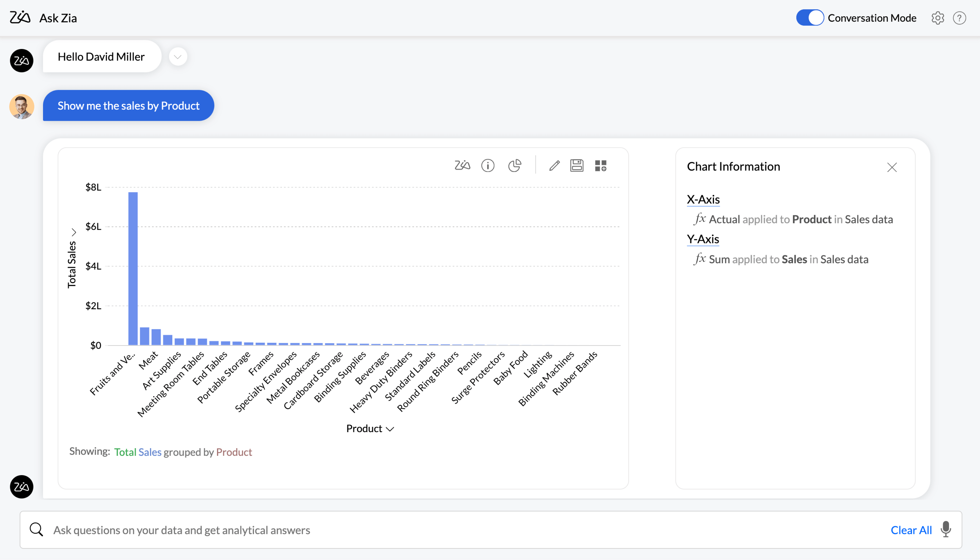Expand the user profile dropdown
The height and width of the screenshot is (560, 980).
point(178,57)
